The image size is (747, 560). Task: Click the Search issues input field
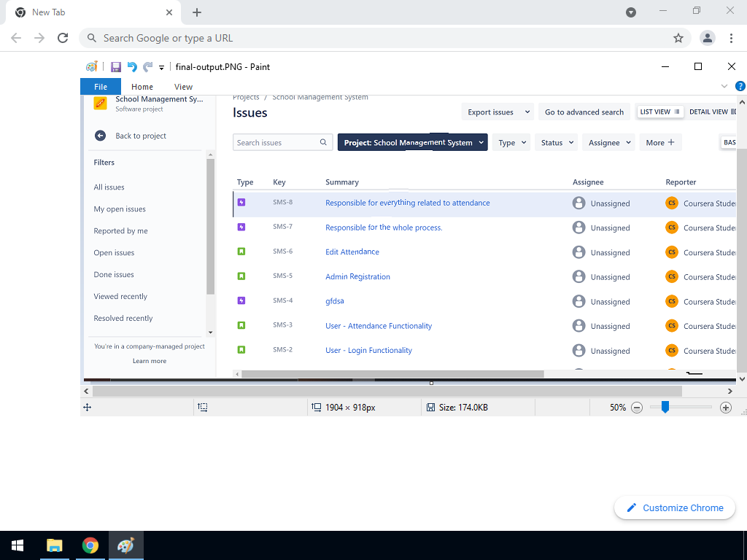click(x=282, y=142)
